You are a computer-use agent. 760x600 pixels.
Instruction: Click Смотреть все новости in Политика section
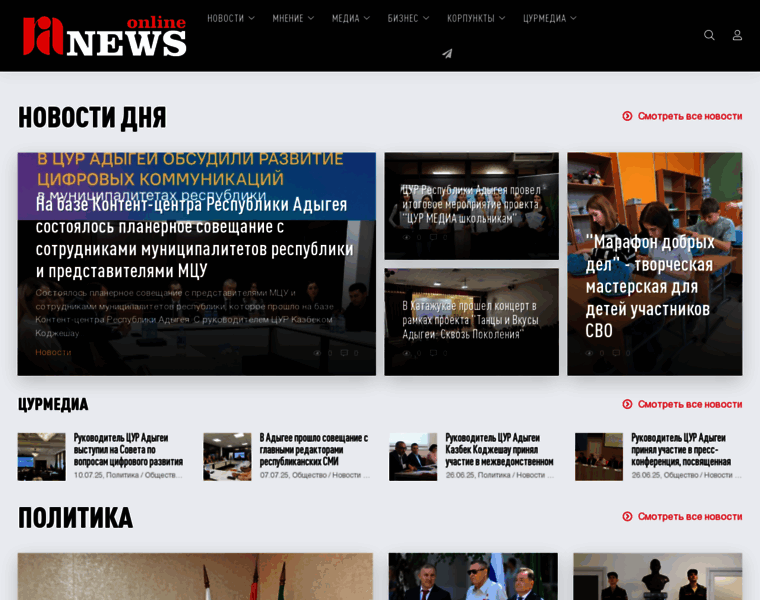pyautogui.click(x=689, y=516)
